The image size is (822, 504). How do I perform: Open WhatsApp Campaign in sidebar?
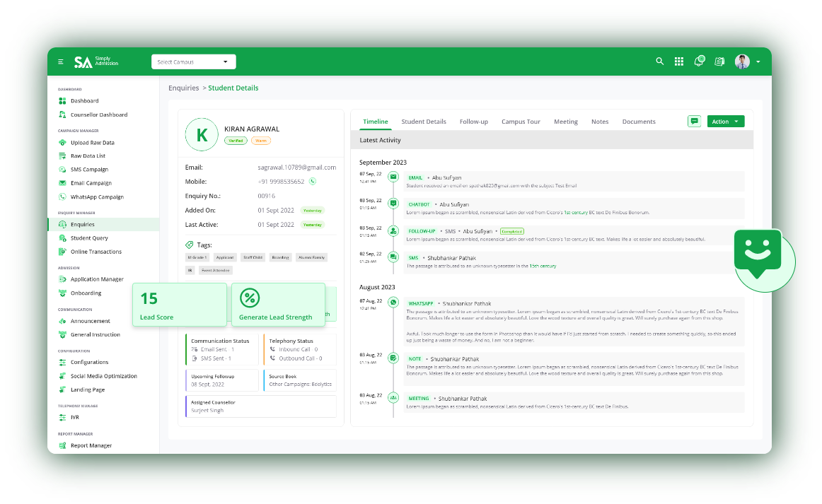pyautogui.click(x=96, y=197)
